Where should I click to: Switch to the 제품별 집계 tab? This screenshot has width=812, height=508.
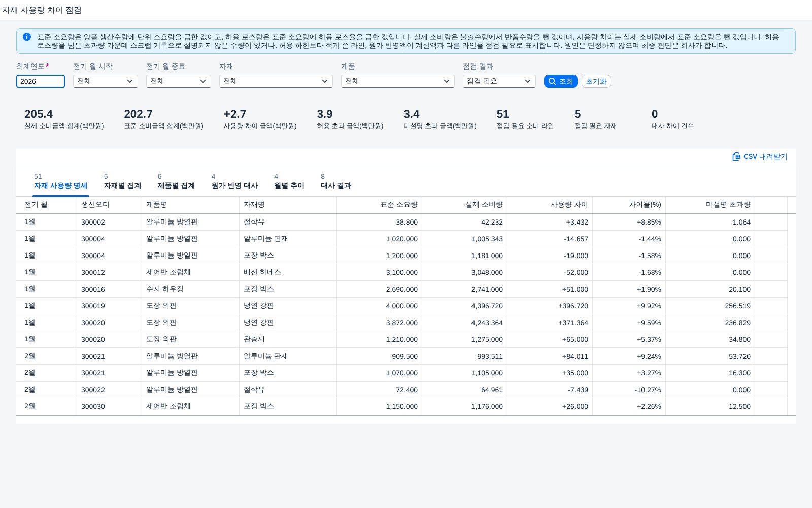[x=176, y=182]
